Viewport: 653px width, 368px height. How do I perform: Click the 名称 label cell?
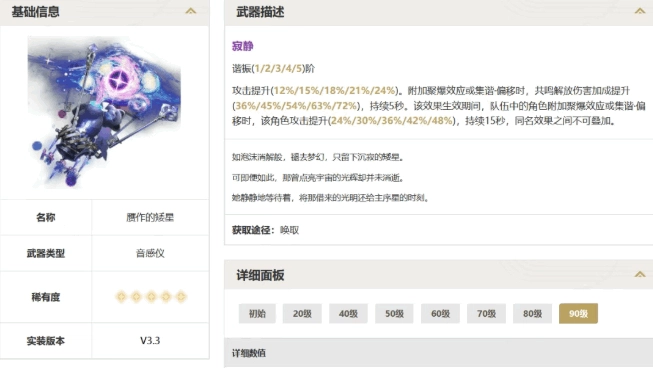46,217
